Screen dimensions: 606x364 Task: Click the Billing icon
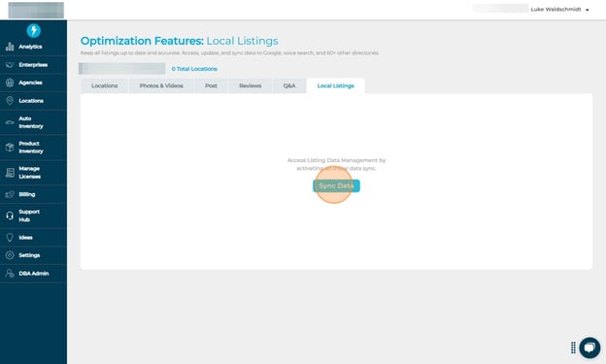pyautogui.click(x=10, y=194)
